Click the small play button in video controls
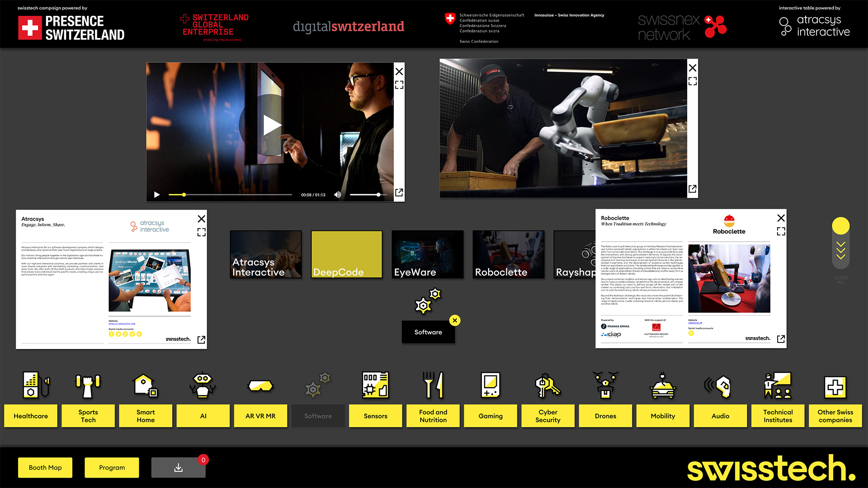The width and height of the screenshot is (868, 488). [157, 195]
